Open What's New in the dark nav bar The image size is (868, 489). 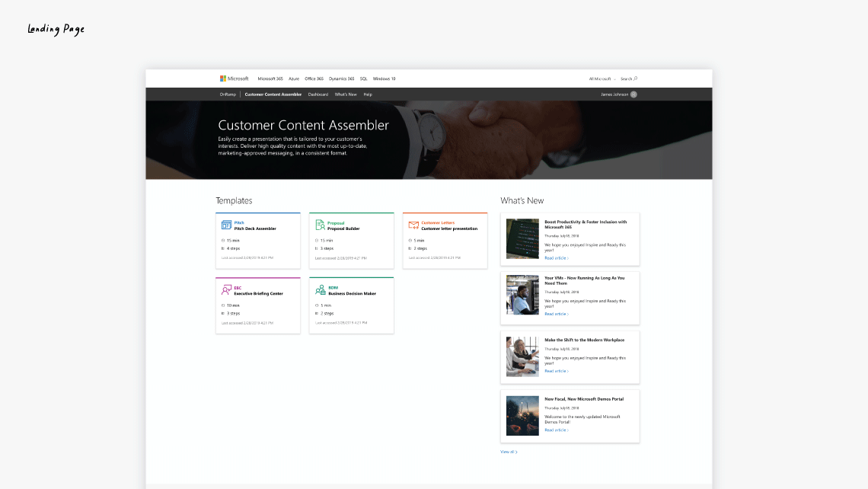click(x=346, y=94)
